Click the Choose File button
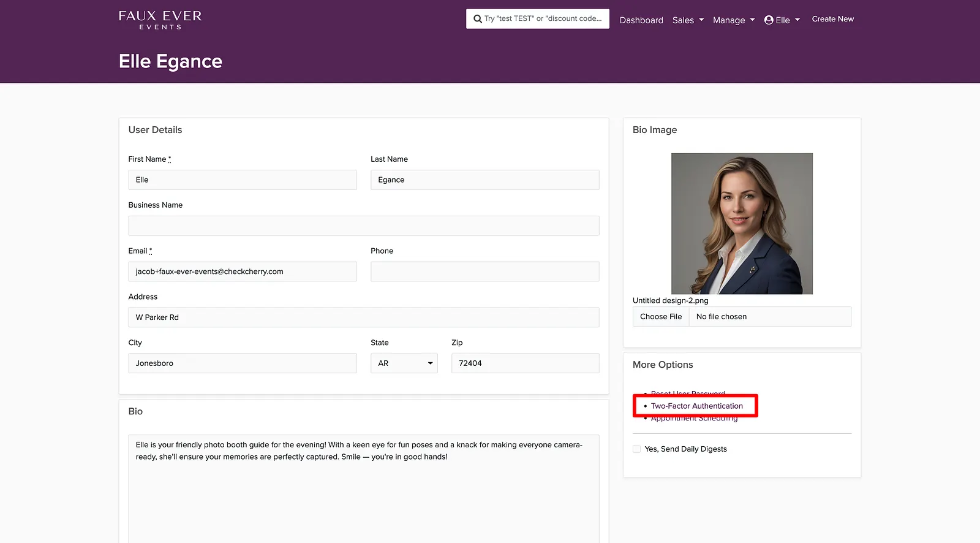 coord(661,317)
